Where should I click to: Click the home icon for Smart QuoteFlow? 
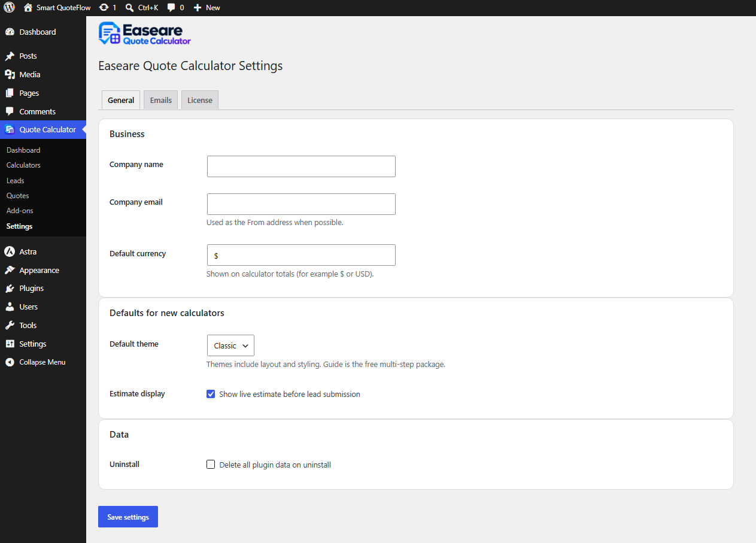[x=28, y=8]
